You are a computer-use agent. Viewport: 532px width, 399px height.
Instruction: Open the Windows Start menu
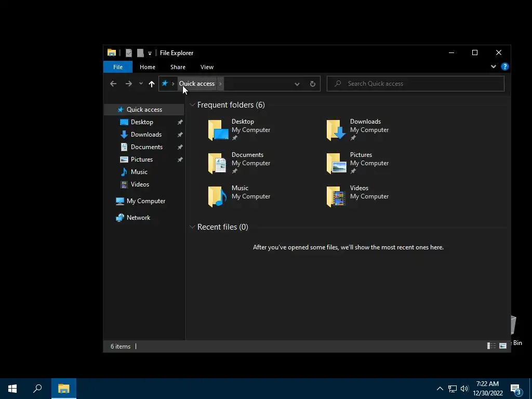tap(12, 389)
